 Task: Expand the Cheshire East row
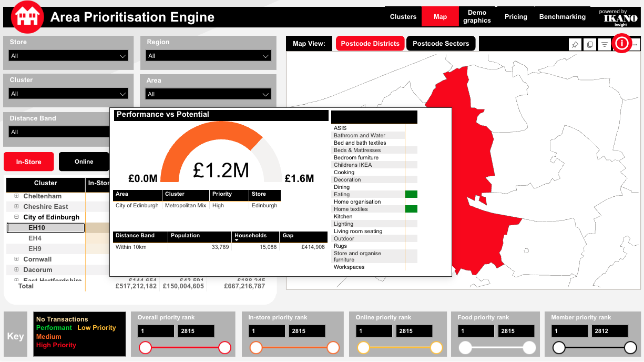17,206
